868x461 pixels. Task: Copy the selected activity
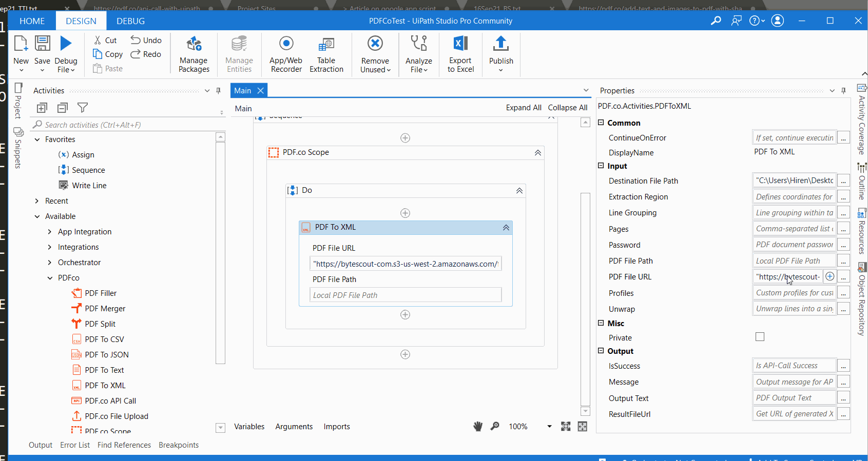[108, 54]
